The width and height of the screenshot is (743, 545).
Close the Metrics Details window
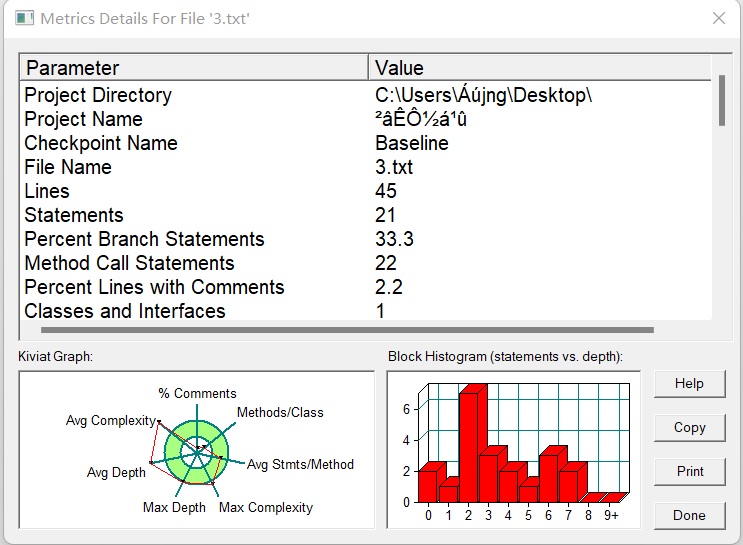pos(719,18)
